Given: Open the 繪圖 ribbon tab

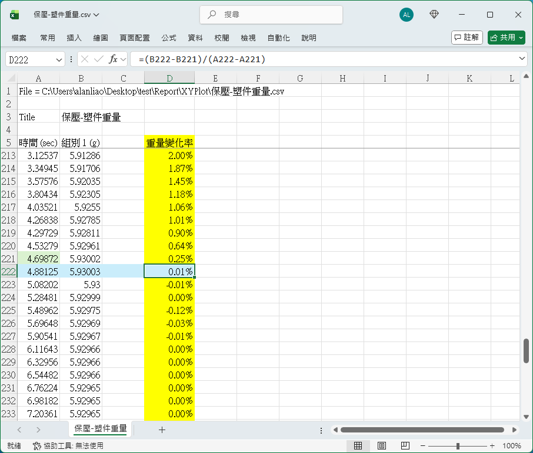Looking at the screenshot, I should pos(101,38).
